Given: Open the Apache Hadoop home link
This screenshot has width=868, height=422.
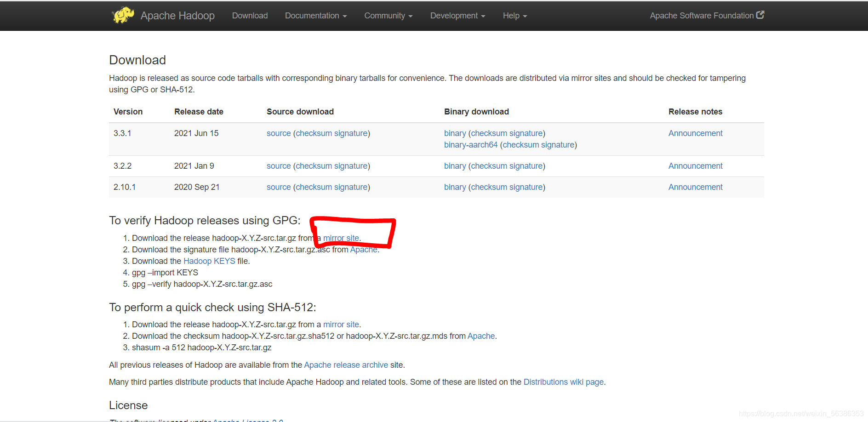Looking at the screenshot, I should pos(177,16).
